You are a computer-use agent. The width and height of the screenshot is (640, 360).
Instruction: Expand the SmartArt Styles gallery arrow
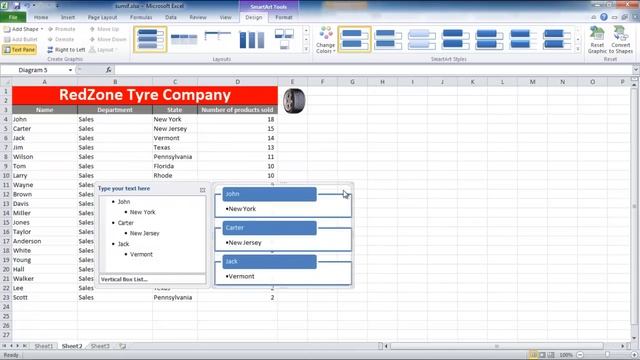coord(578,49)
